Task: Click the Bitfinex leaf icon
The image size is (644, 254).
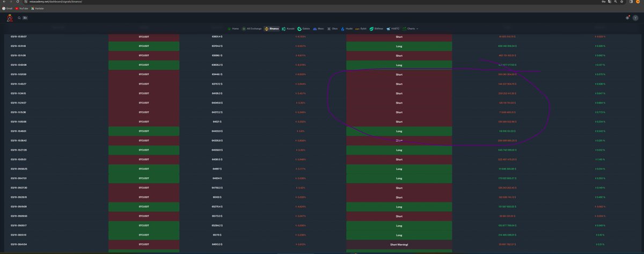Action: tap(371, 28)
